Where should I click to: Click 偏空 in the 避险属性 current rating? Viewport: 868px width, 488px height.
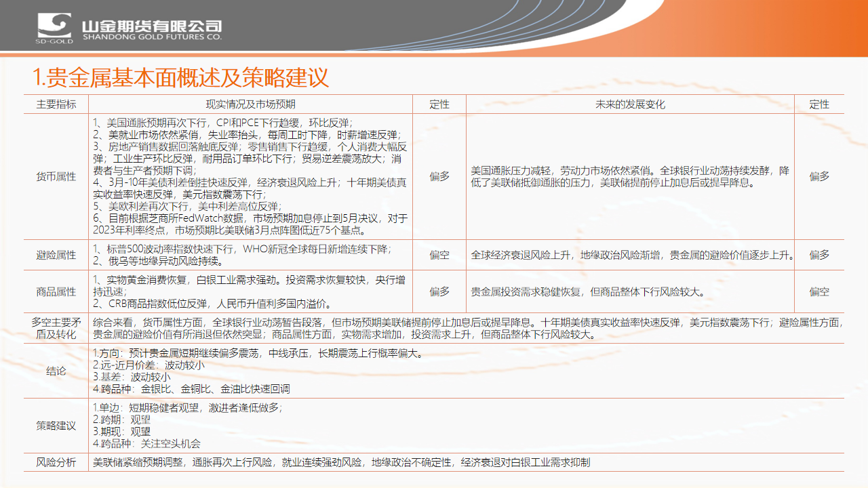coord(439,255)
